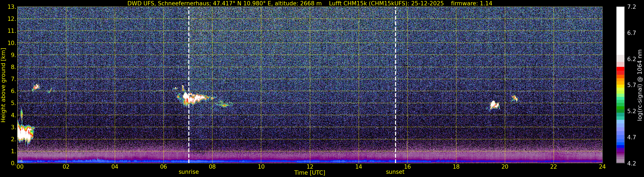644x177 pixels.
Task: Click the time axis tick '04'
Action: [x=115, y=167]
